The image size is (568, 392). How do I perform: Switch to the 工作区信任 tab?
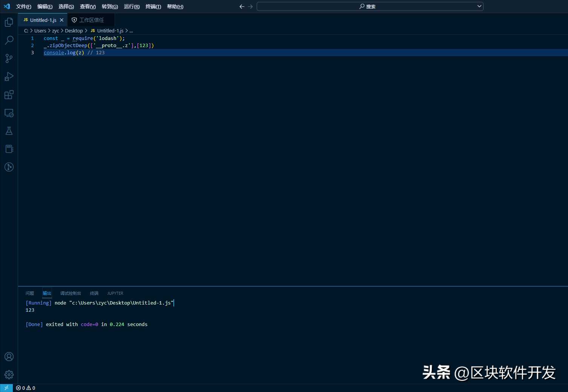91,20
